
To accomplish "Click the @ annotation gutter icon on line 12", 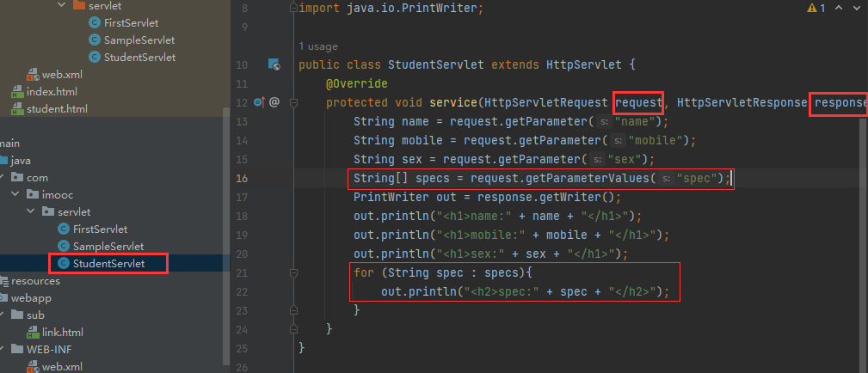I will pyautogui.click(x=274, y=102).
